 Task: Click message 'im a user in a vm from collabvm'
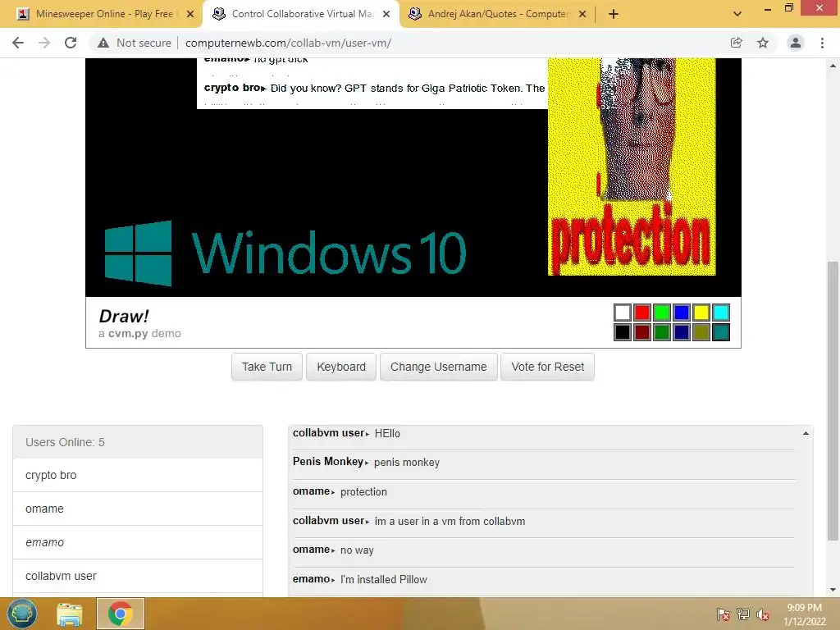[x=450, y=521]
